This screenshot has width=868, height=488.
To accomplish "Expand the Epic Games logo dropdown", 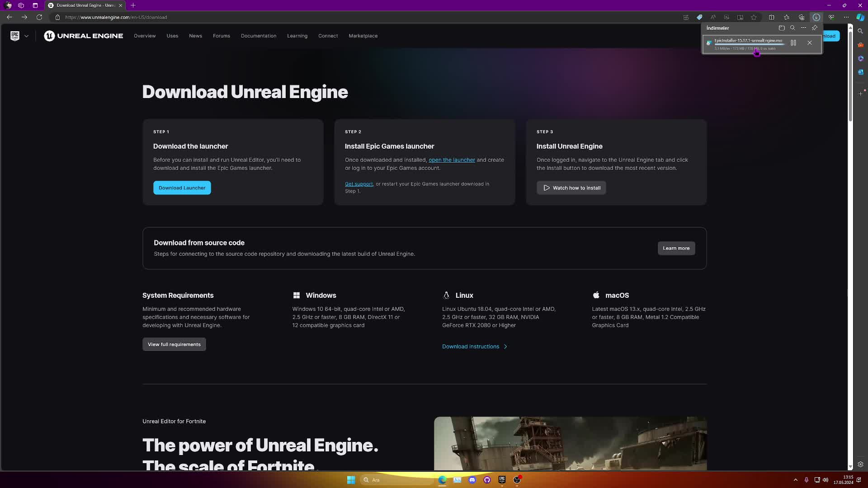I will [x=26, y=36].
